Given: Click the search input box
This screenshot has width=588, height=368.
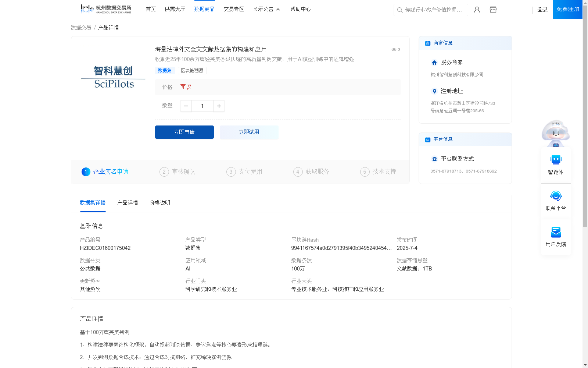Looking at the screenshot, I should point(431,10).
